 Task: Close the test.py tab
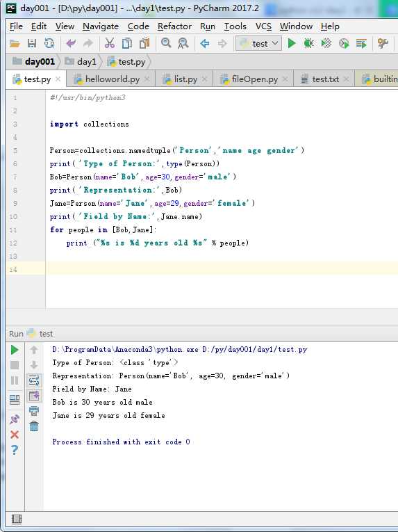tap(58, 79)
